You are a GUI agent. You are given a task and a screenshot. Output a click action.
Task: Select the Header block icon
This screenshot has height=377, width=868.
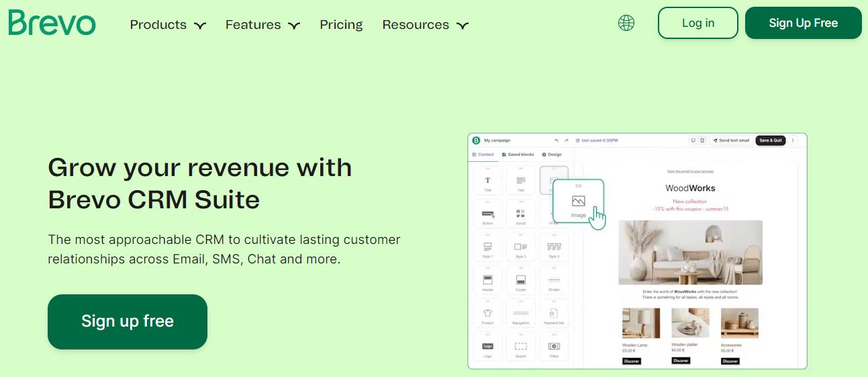[x=488, y=280]
